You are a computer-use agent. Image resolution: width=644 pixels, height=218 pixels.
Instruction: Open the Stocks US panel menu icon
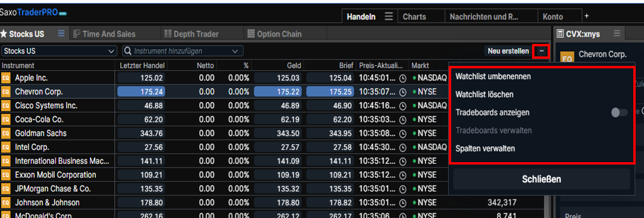point(61,34)
